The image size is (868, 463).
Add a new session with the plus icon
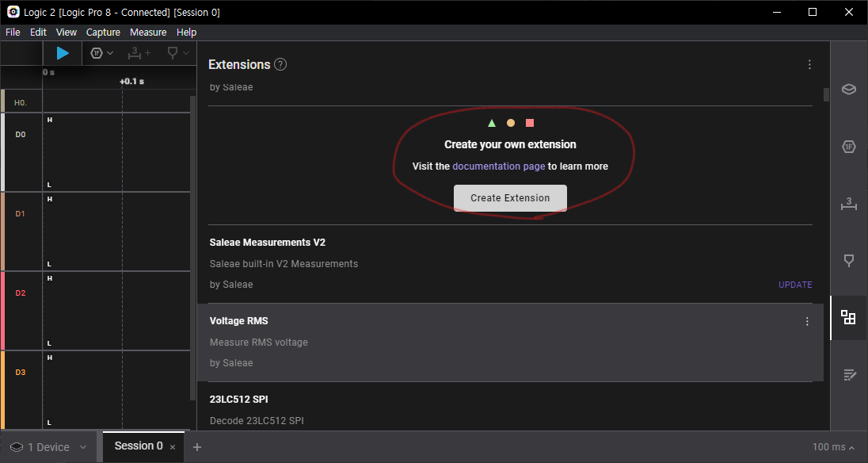197,447
